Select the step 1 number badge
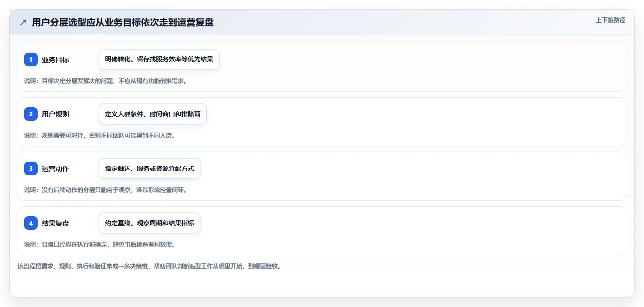The height and width of the screenshot is (307, 644). tap(31, 59)
